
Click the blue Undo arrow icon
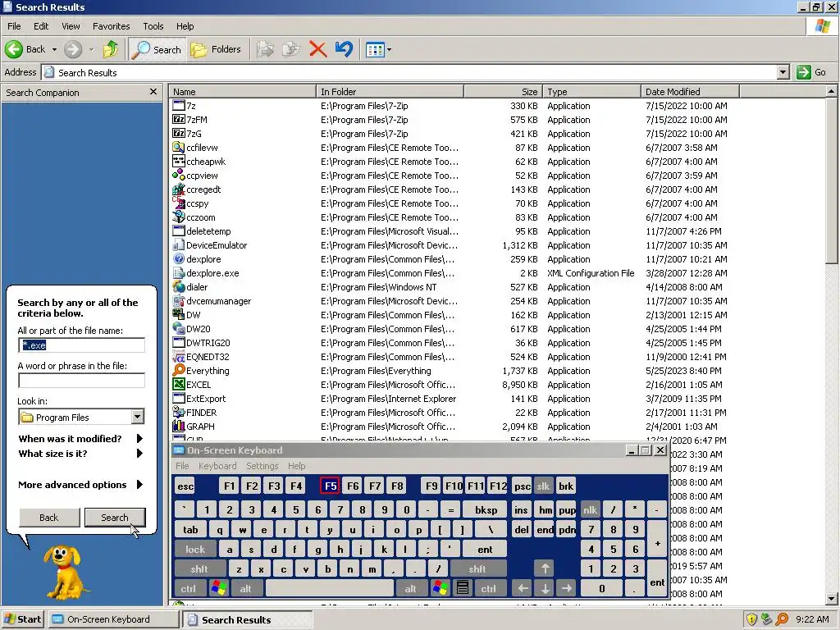tap(344, 49)
